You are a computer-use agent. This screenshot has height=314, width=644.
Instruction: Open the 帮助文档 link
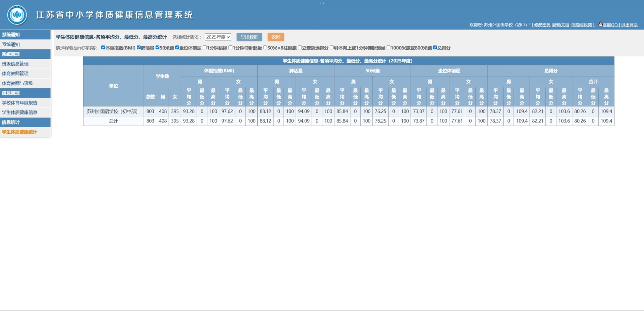click(561, 25)
